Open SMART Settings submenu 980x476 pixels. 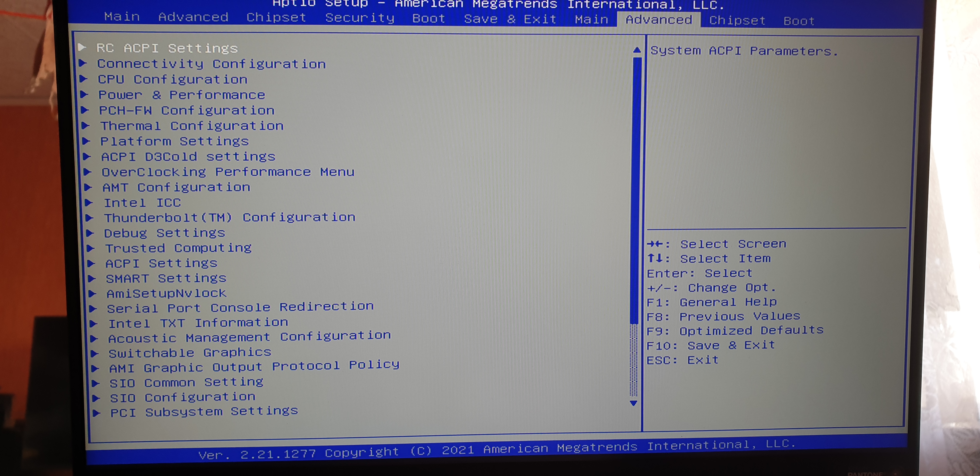(x=166, y=278)
